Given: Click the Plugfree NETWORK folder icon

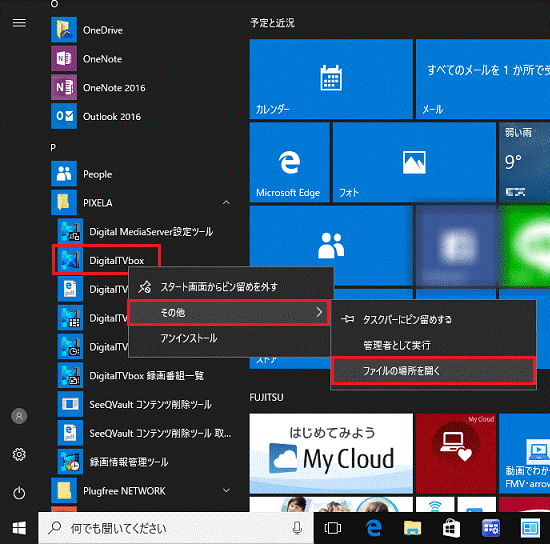Looking at the screenshot, I should coord(64,490).
